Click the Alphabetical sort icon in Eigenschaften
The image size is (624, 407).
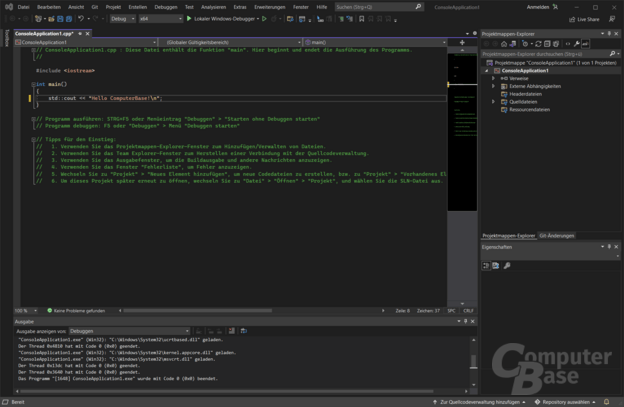pyautogui.click(x=495, y=265)
